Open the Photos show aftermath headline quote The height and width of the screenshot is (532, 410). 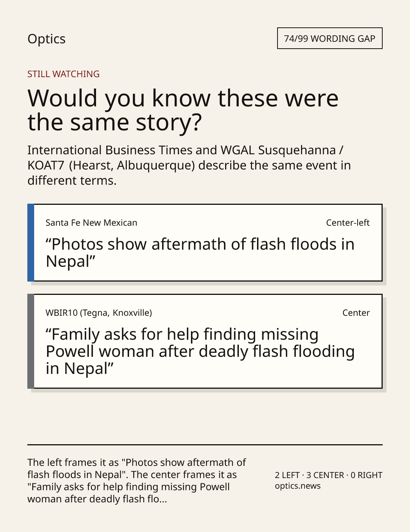click(x=200, y=253)
